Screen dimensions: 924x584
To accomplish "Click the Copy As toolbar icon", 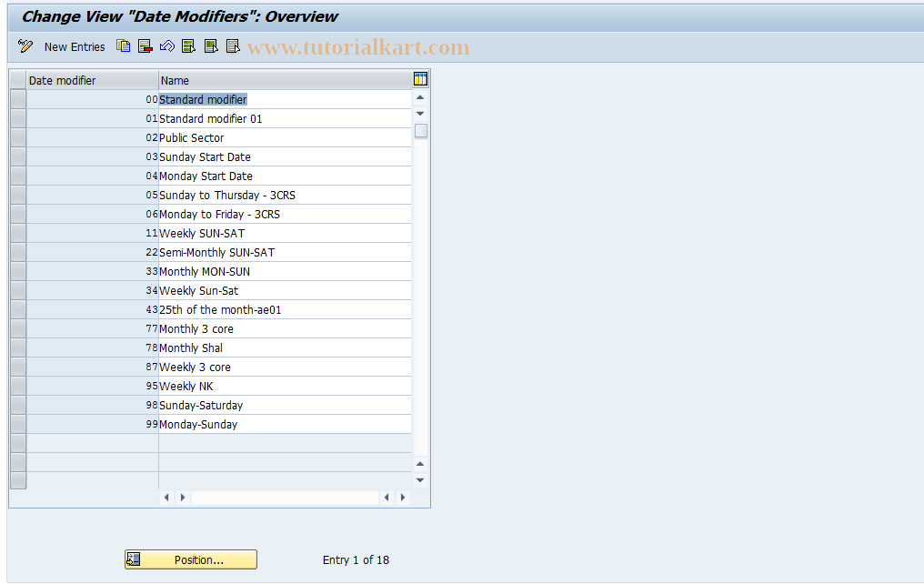I will [x=123, y=46].
